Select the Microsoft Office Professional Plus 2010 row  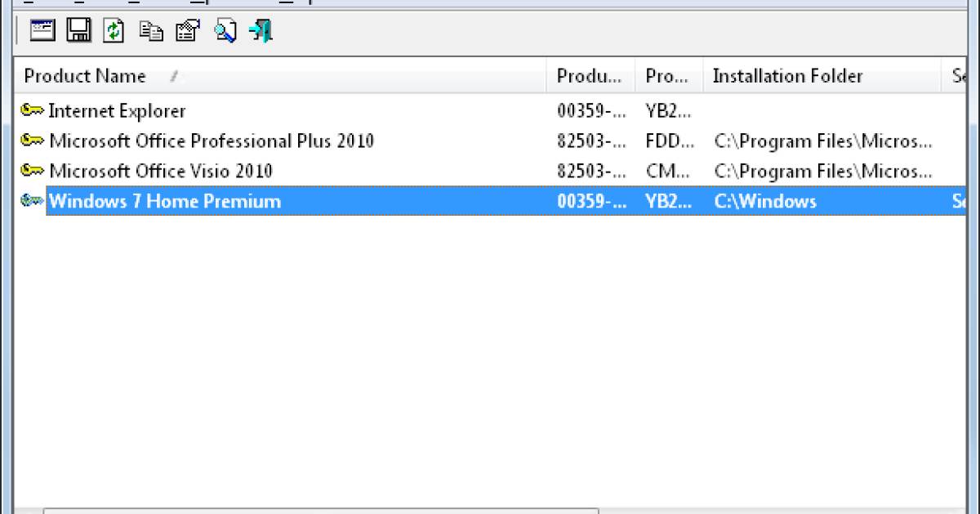[x=490, y=141]
